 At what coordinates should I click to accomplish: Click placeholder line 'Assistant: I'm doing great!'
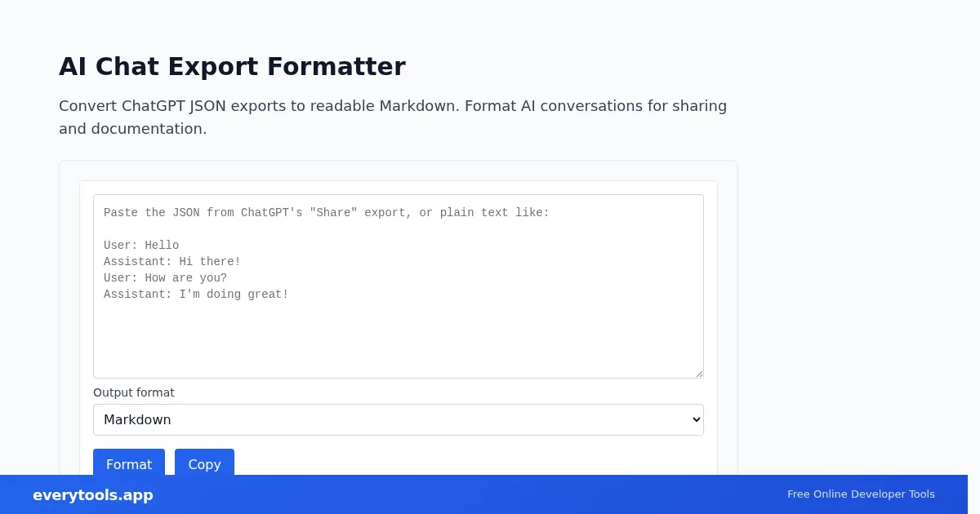click(x=196, y=295)
